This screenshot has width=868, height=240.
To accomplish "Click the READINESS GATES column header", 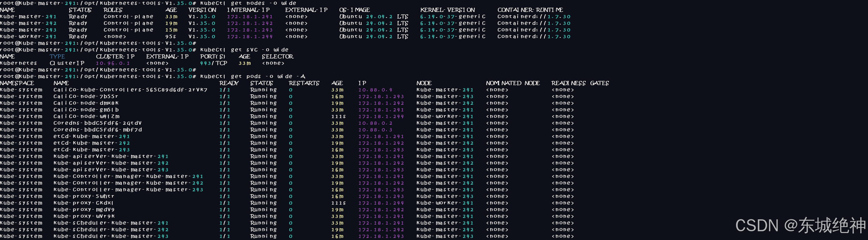I will pos(580,83).
